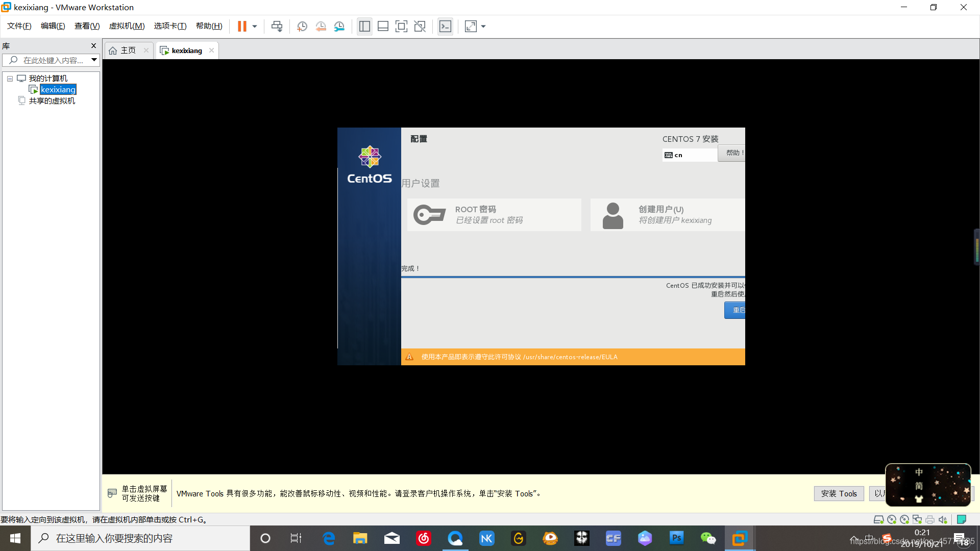Close the kexixiang tab
The width and height of the screenshot is (980, 551).
(x=211, y=51)
